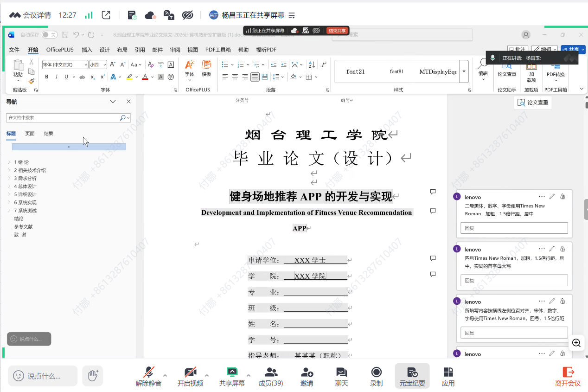Click the 邀请 invite button
Screen dimensions: 588x392
307,376
